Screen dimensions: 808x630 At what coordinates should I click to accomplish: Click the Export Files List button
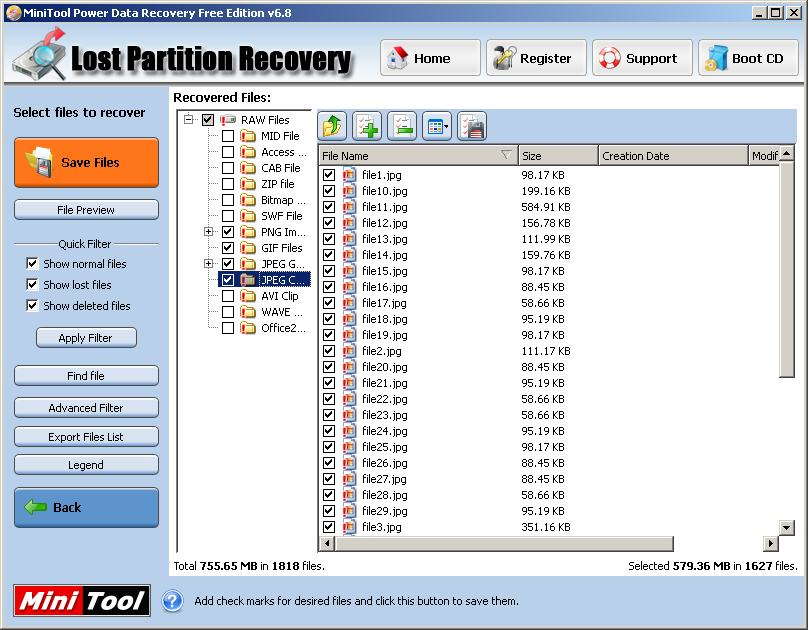tap(87, 436)
